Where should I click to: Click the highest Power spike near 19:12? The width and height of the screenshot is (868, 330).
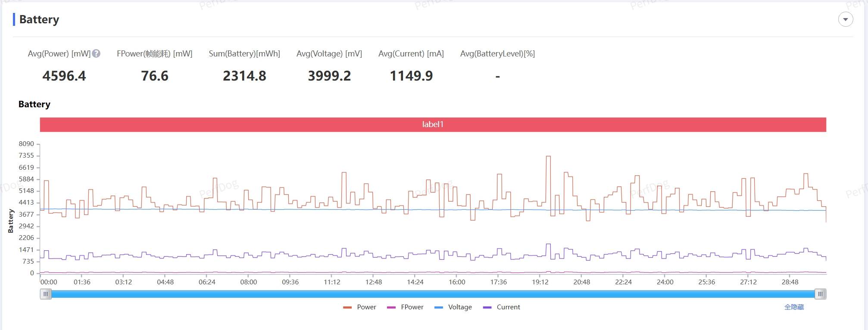548,157
